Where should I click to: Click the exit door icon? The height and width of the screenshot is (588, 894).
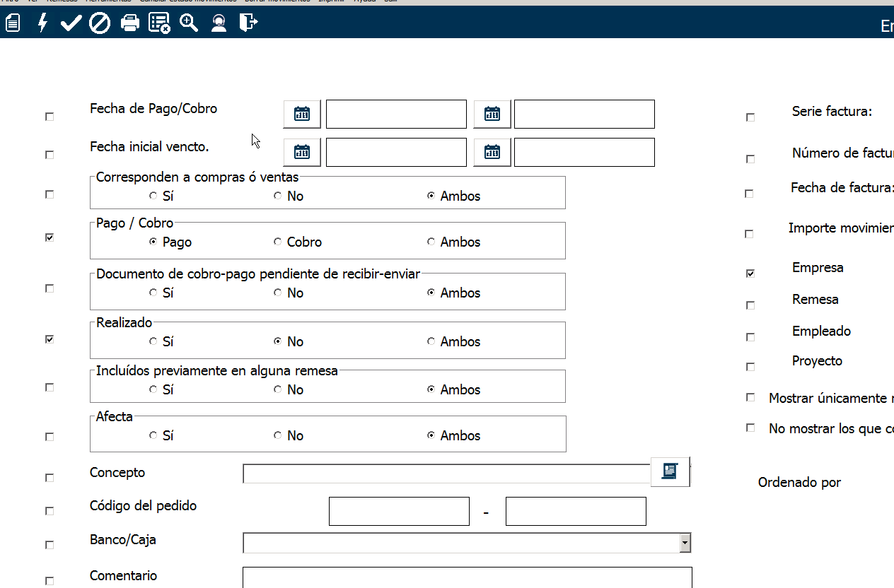pyautogui.click(x=248, y=23)
